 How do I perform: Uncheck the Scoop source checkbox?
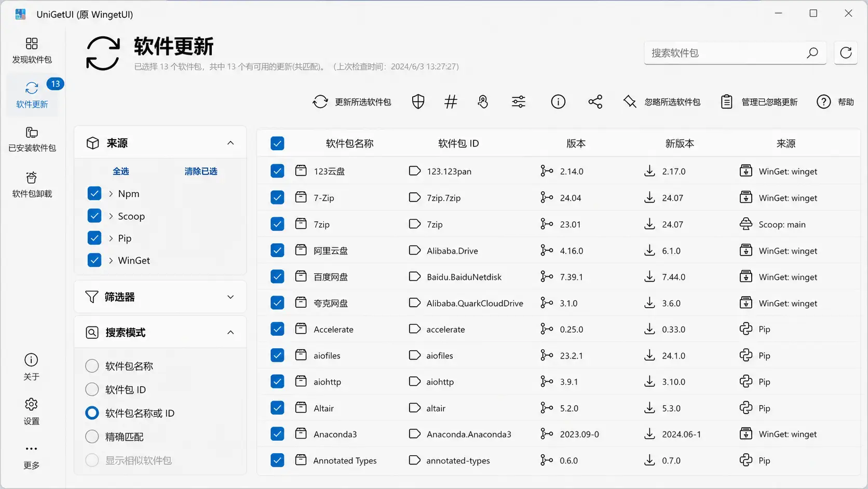pyautogui.click(x=94, y=216)
